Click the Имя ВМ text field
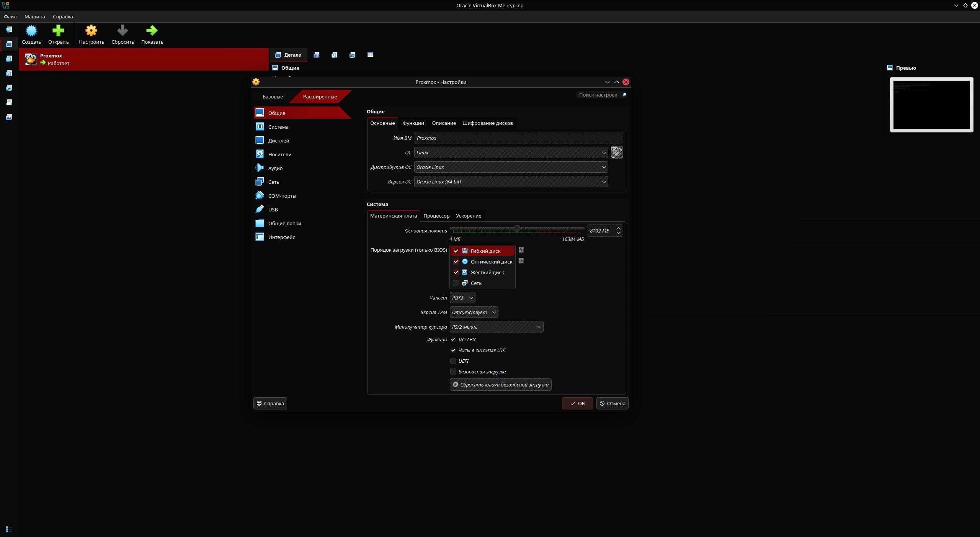 [x=518, y=138]
